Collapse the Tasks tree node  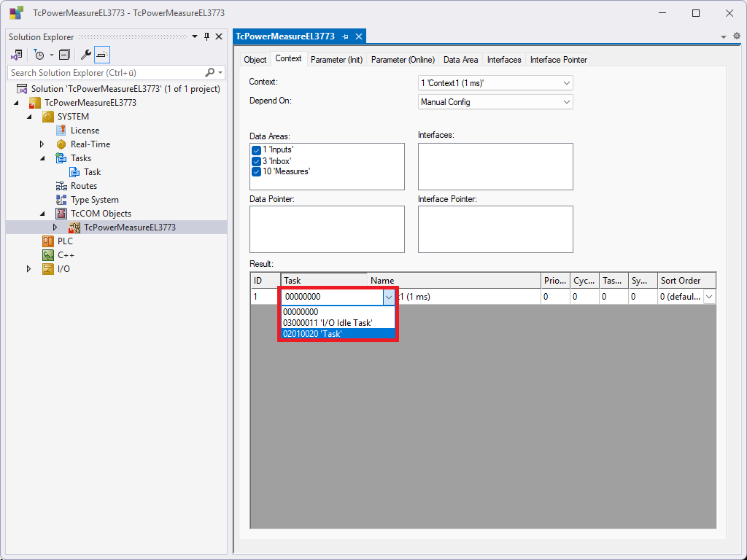pyautogui.click(x=43, y=158)
